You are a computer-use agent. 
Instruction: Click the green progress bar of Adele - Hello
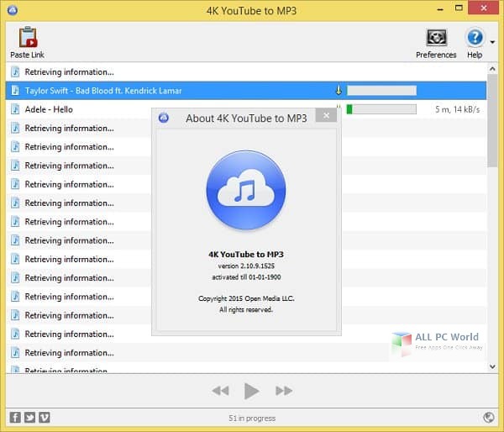pyautogui.click(x=381, y=109)
